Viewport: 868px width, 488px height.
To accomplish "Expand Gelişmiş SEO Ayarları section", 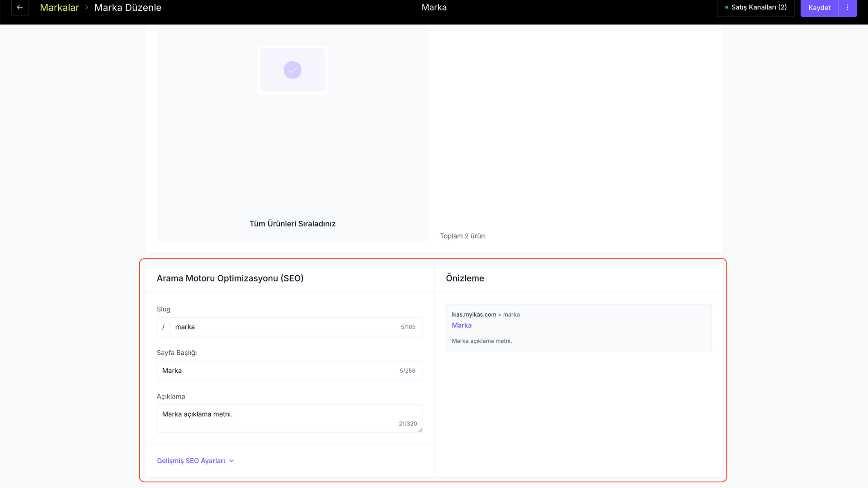I will (x=195, y=461).
